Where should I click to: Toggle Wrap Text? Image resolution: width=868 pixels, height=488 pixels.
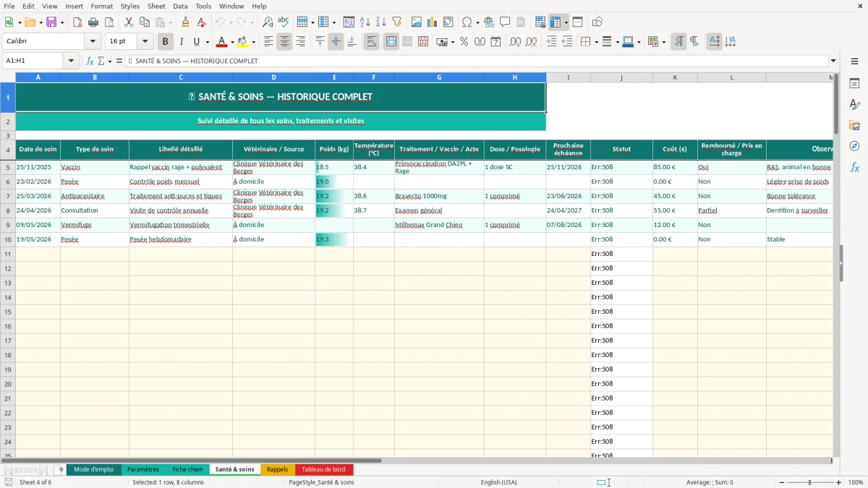coord(371,42)
